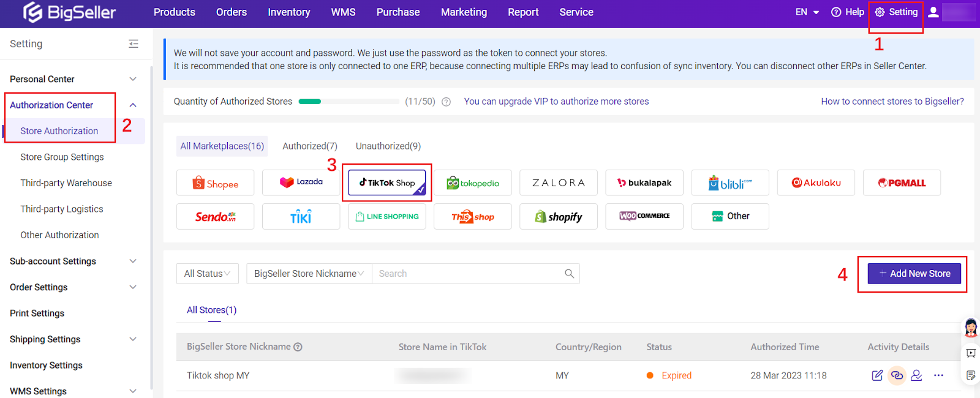The image size is (980, 398).
Task: Click the edit icon in Tiktok shop MY row
Action: (x=877, y=375)
